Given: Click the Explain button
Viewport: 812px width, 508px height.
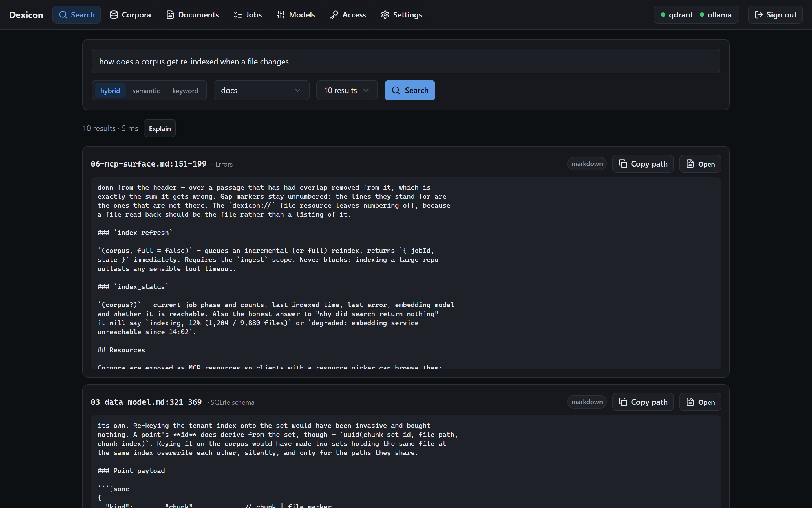Looking at the screenshot, I should 160,128.
